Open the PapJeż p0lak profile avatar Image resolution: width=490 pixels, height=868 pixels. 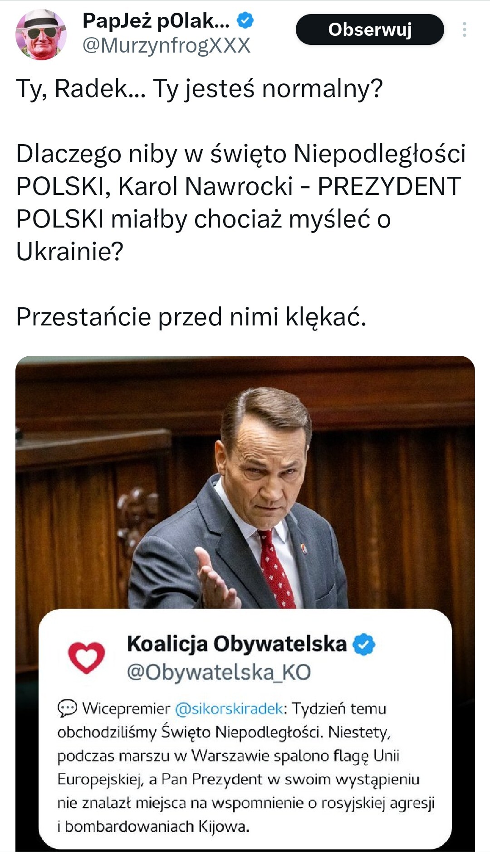[x=41, y=35]
